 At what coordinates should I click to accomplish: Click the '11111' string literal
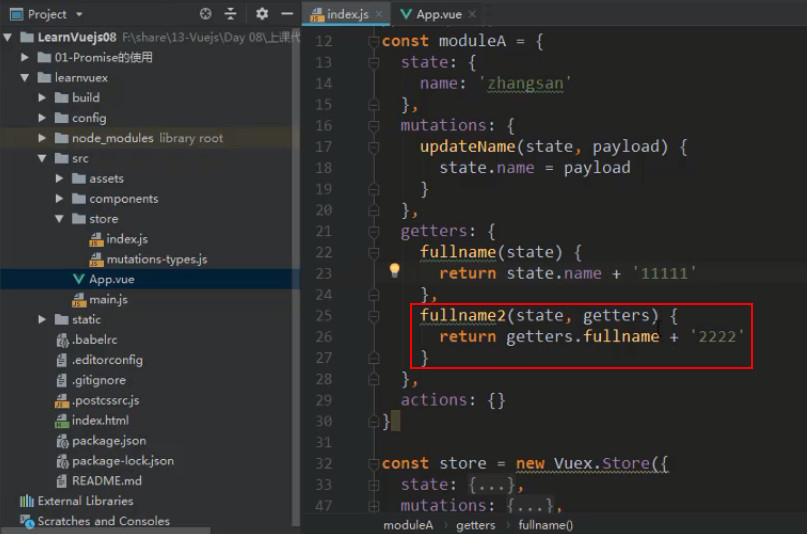point(664,273)
